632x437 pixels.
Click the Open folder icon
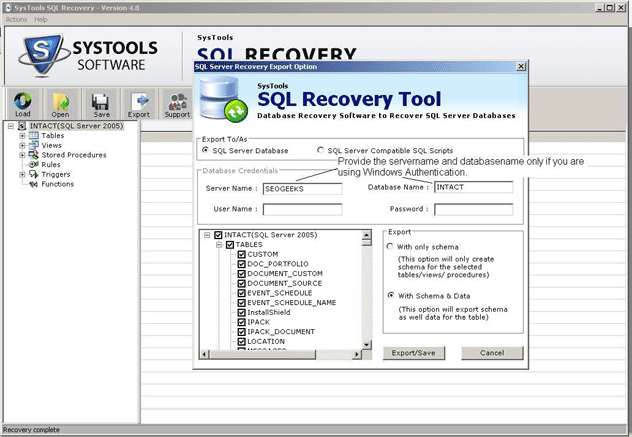click(x=61, y=100)
